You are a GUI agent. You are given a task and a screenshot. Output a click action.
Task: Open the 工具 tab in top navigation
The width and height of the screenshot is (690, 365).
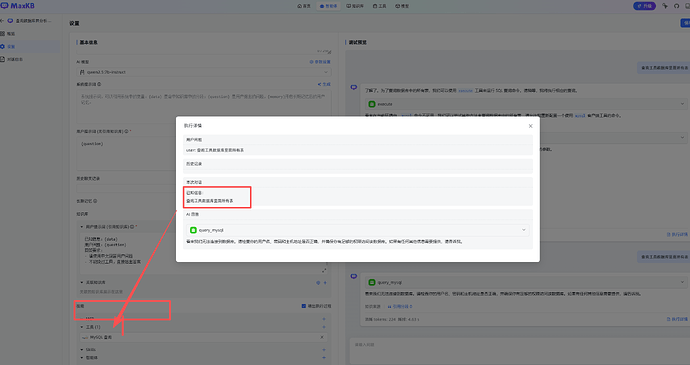coord(379,6)
